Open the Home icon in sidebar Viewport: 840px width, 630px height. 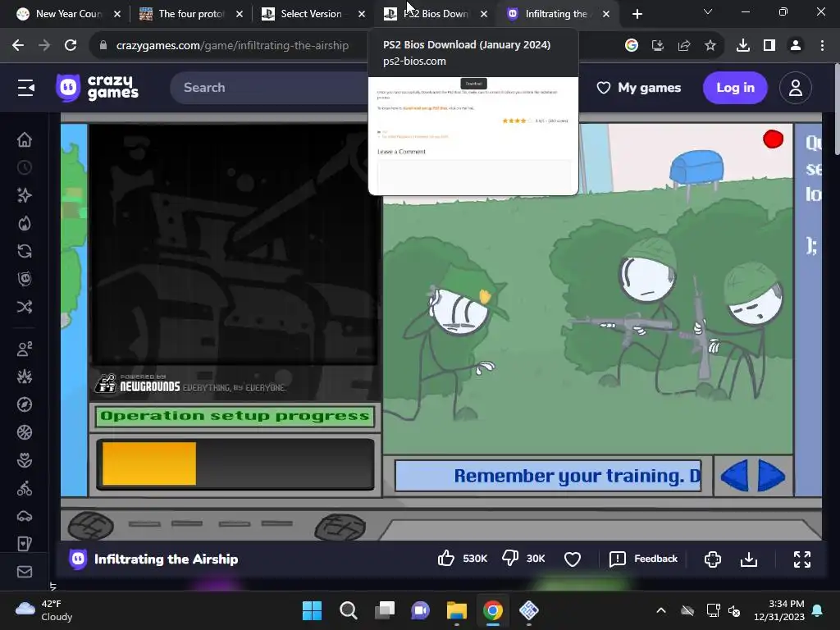coord(24,139)
